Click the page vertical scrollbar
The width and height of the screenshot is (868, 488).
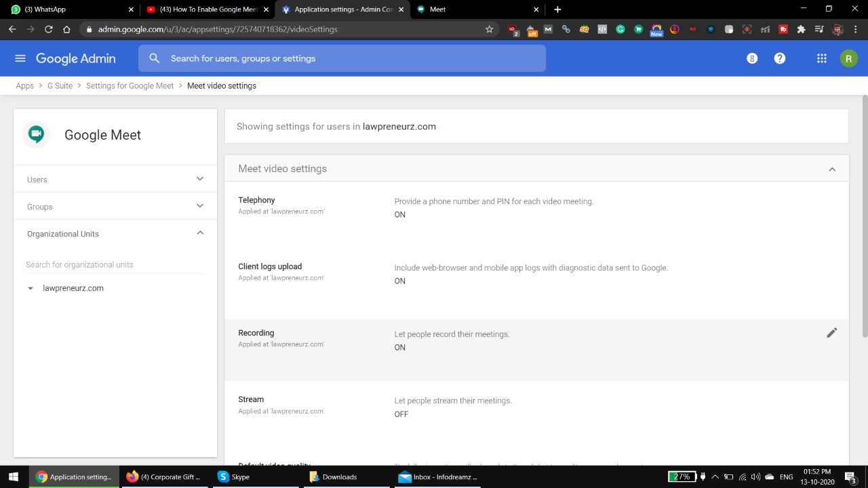[x=865, y=216]
